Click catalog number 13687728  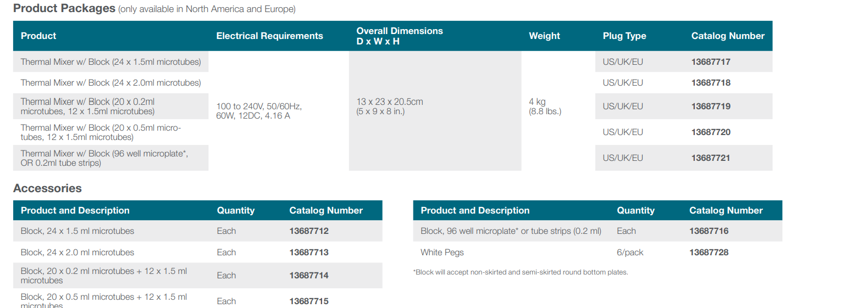[709, 253]
